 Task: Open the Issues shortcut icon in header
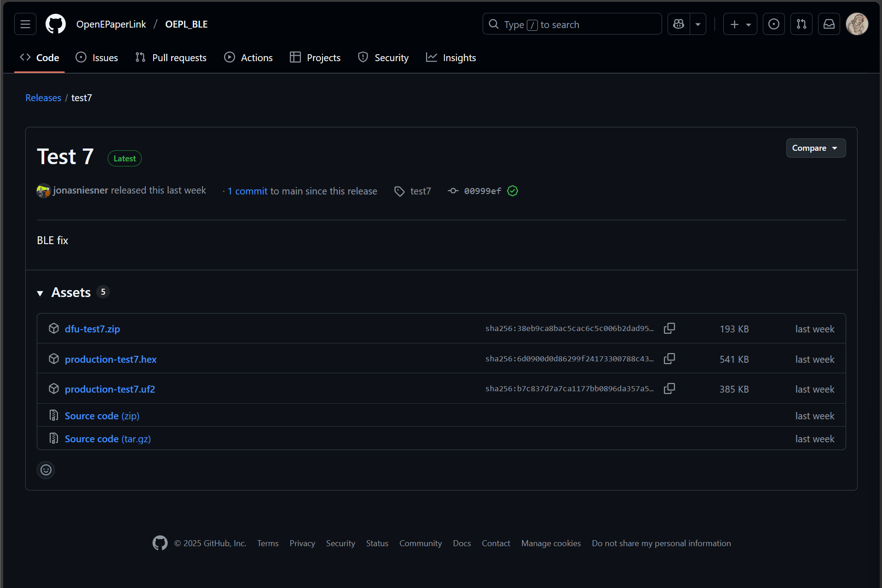[x=774, y=24]
